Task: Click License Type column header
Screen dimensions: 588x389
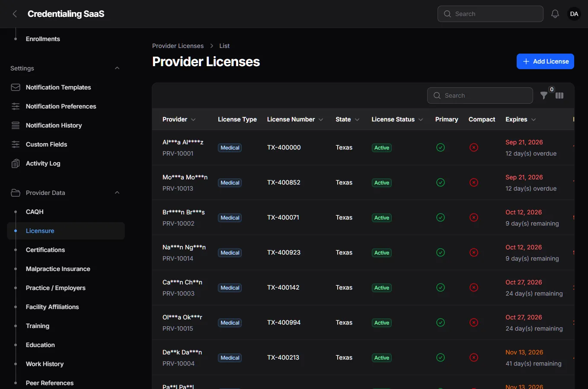Action: click(237, 119)
